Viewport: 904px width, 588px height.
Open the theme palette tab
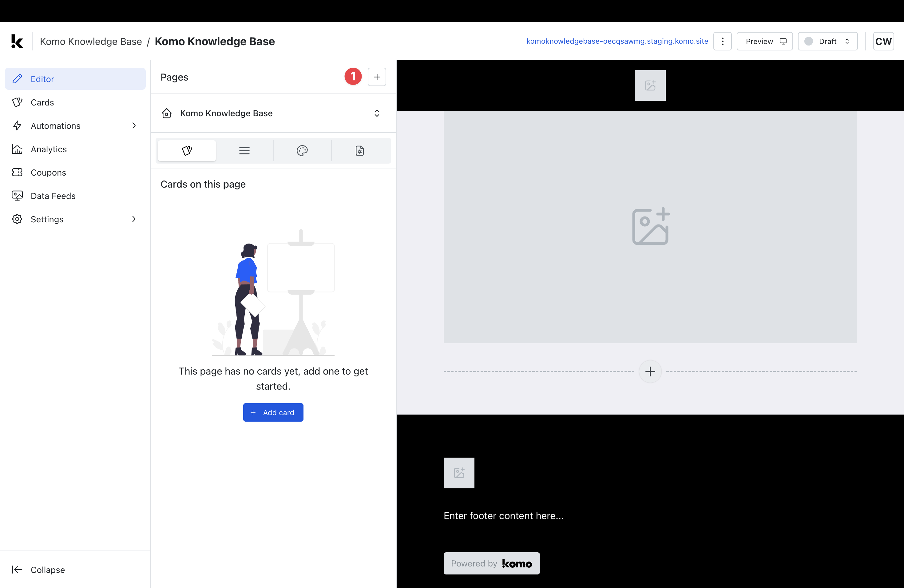pos(302,151)
